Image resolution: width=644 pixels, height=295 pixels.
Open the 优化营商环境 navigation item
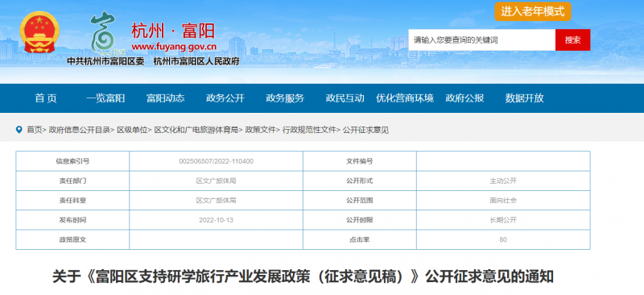pos(405,98)
